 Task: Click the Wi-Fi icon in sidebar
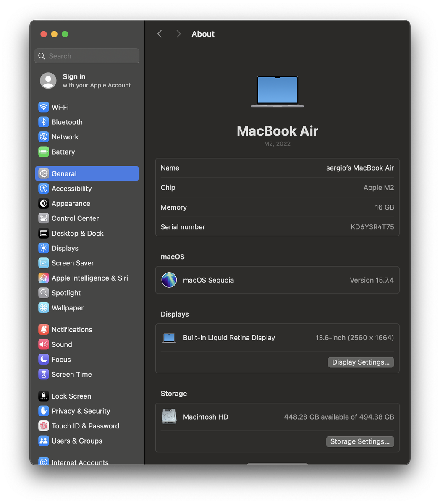tap(44, 107)
